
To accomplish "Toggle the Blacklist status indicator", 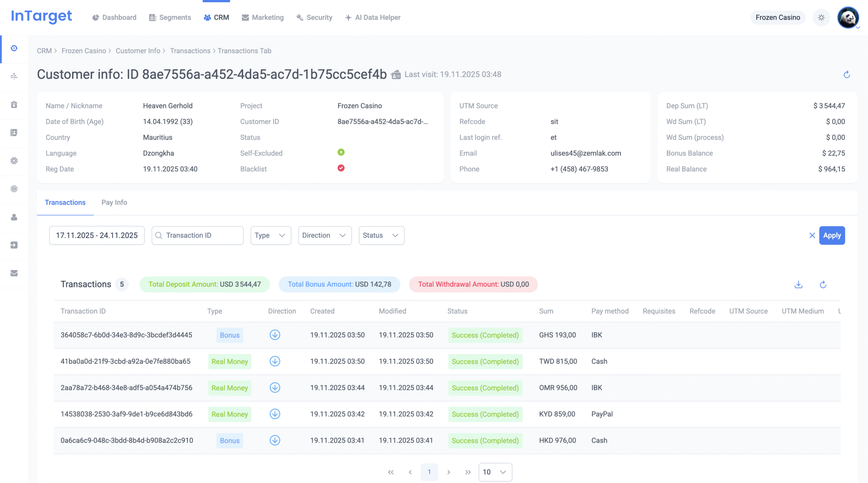I will click(x=341, y=168).
